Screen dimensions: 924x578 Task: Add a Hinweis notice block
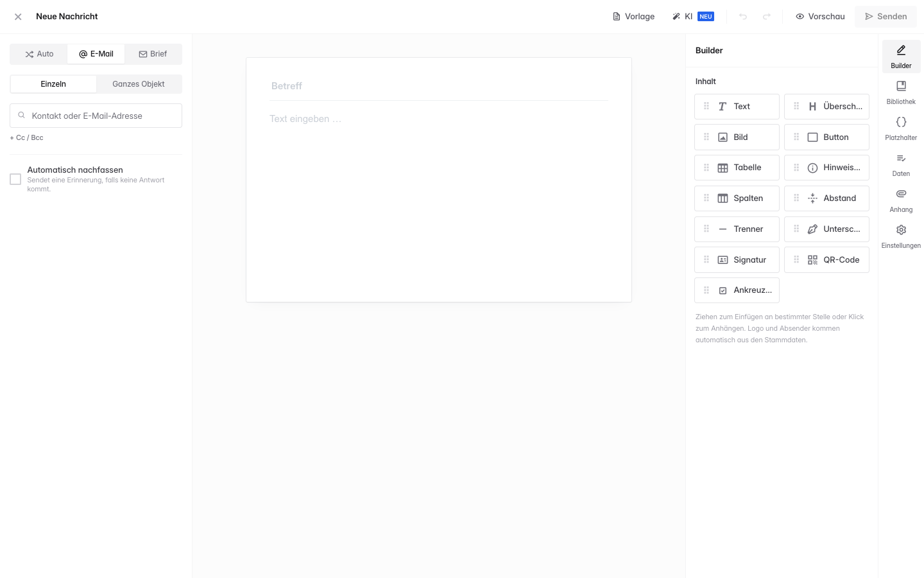pyautogui.click(x=826, y=168)
